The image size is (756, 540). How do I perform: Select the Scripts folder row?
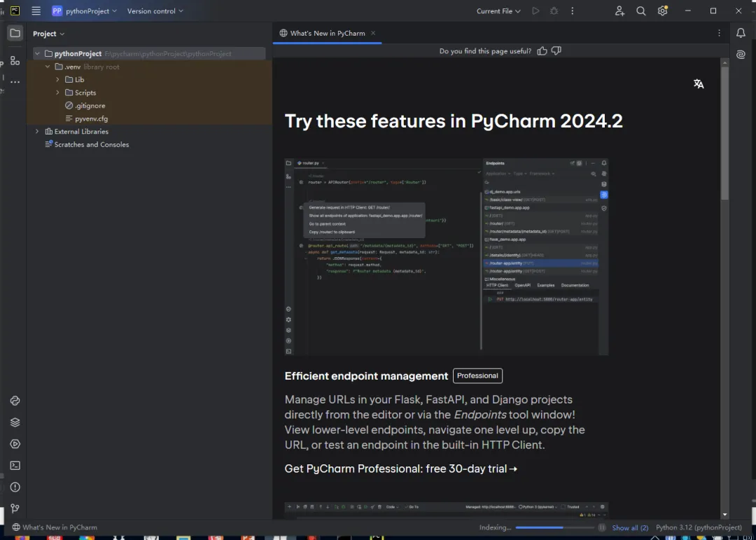[x=150, y=92]
